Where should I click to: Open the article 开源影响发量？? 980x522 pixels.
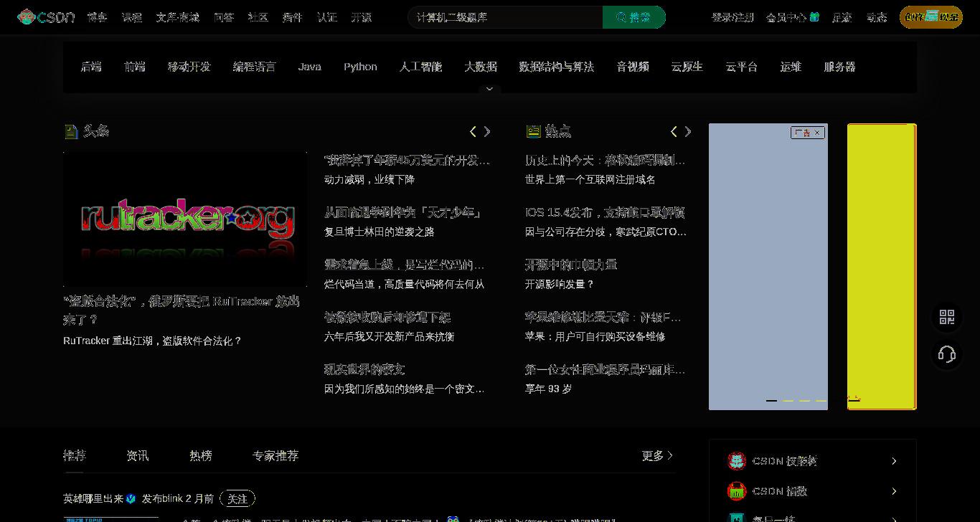(x=560, y=284)
